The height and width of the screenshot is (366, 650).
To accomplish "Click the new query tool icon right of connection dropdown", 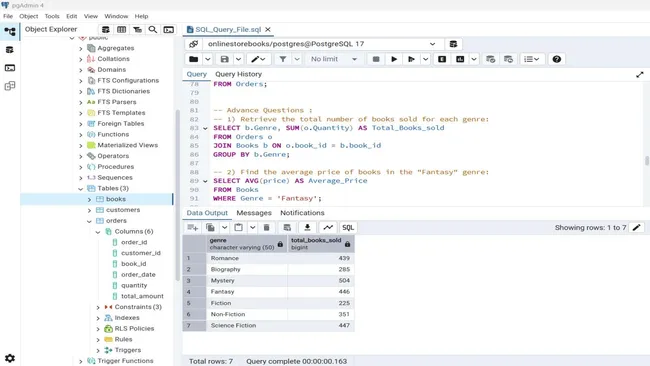I will 454,44.
